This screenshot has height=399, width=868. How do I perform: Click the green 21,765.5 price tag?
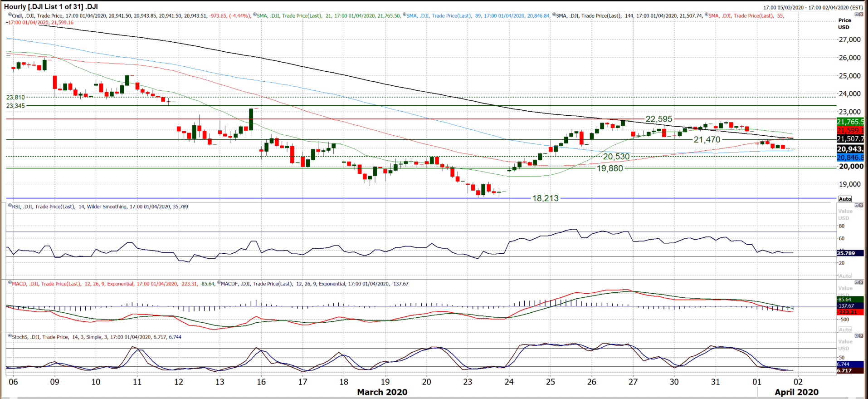point(850,122)
